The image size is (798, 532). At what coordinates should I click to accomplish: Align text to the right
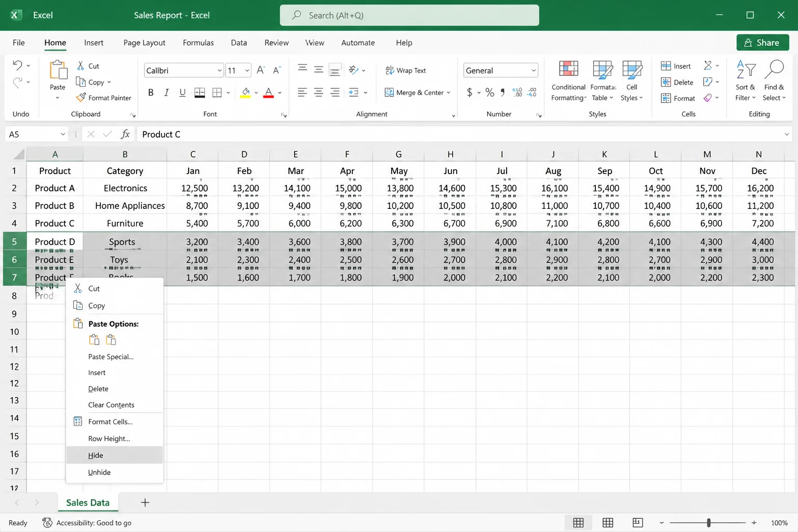point(335,92)
